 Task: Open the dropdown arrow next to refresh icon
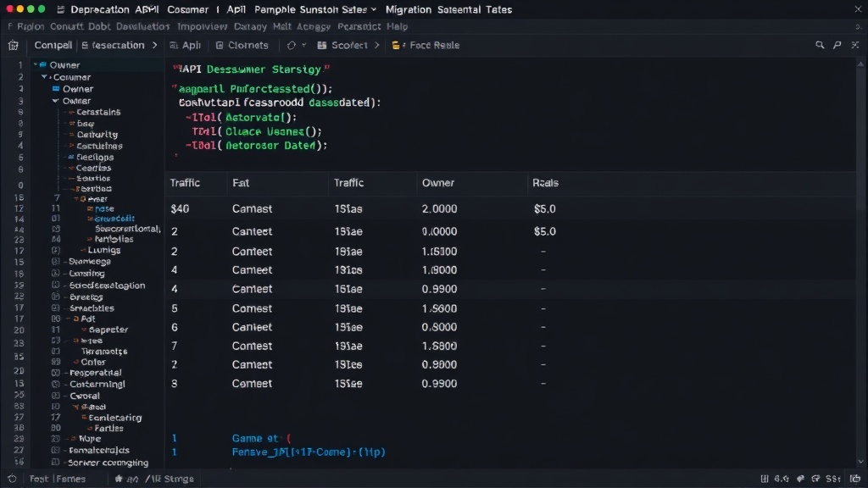[x=304, y=46]
